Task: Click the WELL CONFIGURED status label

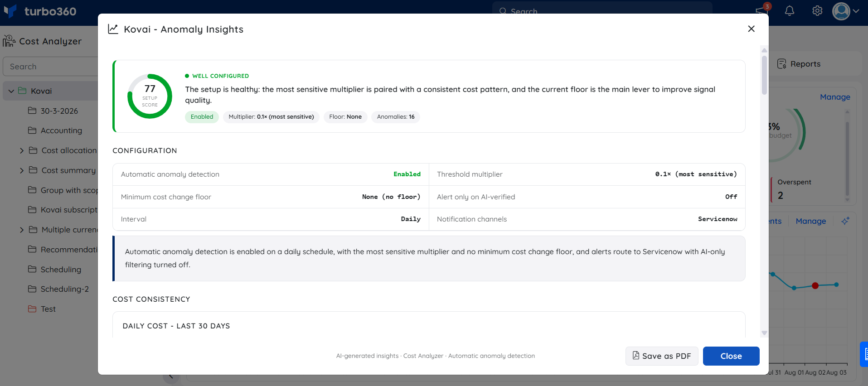Action: 220,76
